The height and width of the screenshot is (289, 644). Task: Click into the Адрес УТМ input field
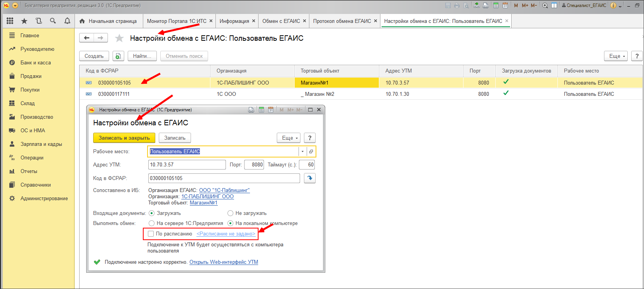tap(187, 164)
